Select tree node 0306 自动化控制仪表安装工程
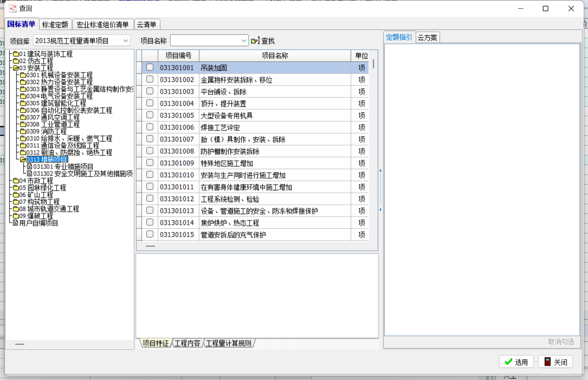Viewport: 588px width, 380px height. pyautogui.click(x=69, y=111)
